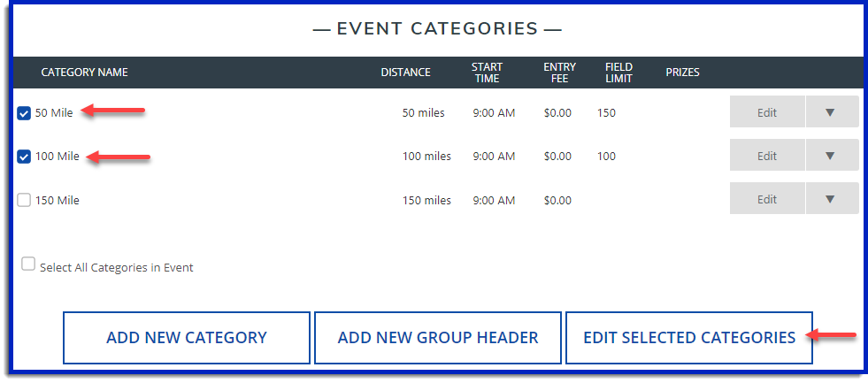This screenshot has height=383, width=868.
Task: Click the Entry Fee column header
Action: point(559,73)
